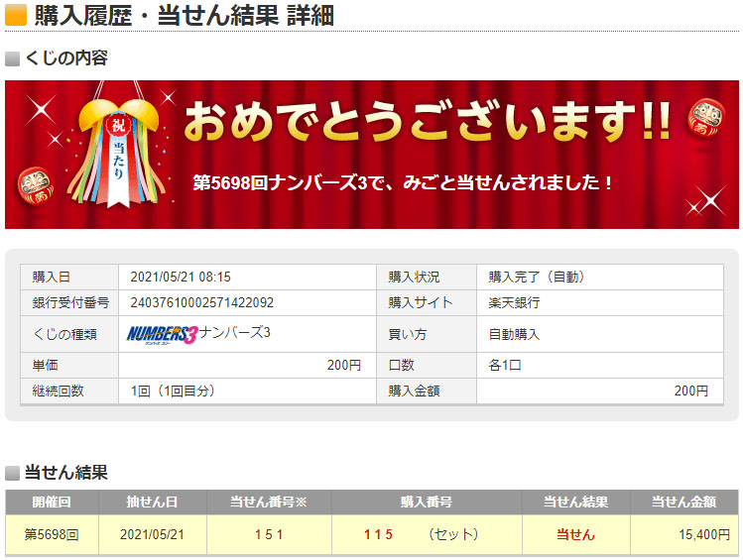Click the gray square beside くじの内容
The width and height of the screenshot is (743, 560).
click(12, 59)
